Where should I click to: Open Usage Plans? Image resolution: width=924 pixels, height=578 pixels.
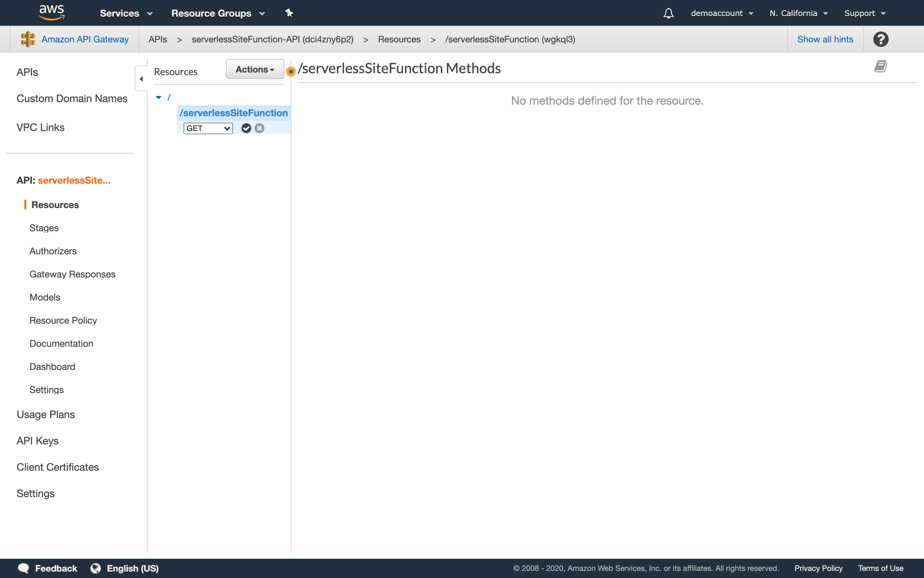(x=46, y=414)
